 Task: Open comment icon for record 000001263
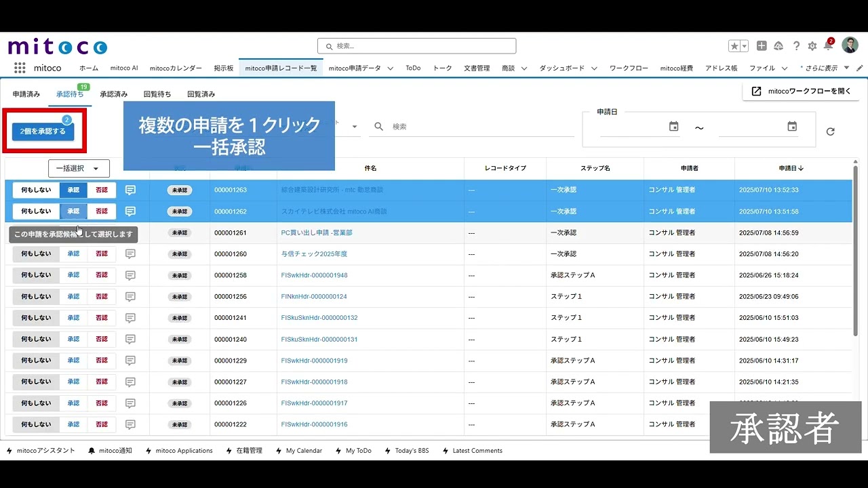click(x=131, y=190)
